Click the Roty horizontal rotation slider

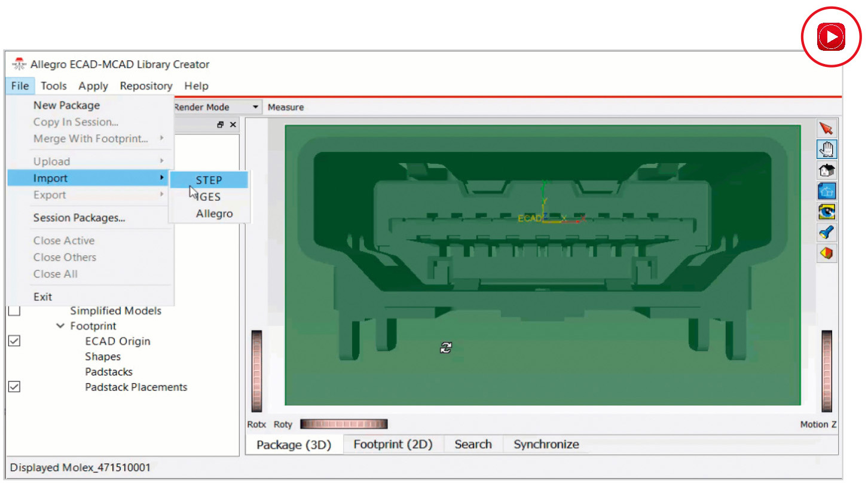pos(344,424)
